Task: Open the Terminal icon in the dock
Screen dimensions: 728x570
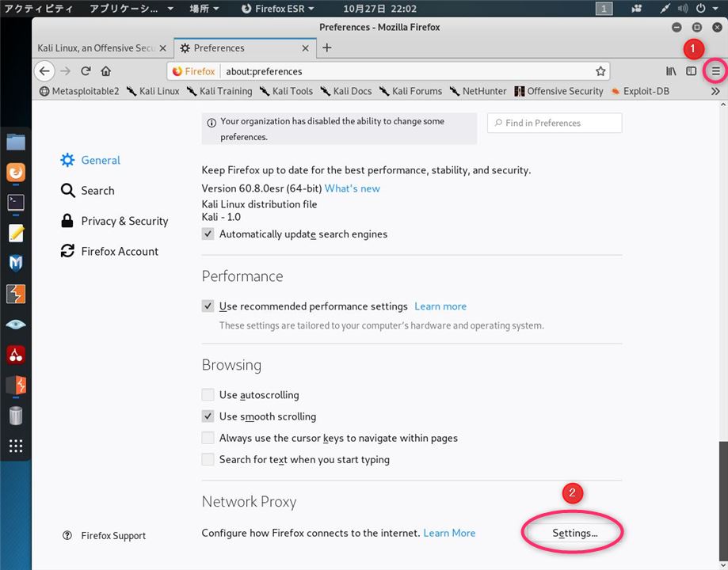Action: (16, 203)
